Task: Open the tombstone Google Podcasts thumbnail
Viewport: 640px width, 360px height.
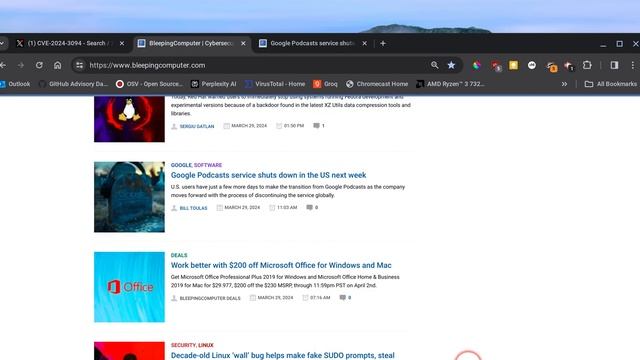Action: (x=129, y=197)
